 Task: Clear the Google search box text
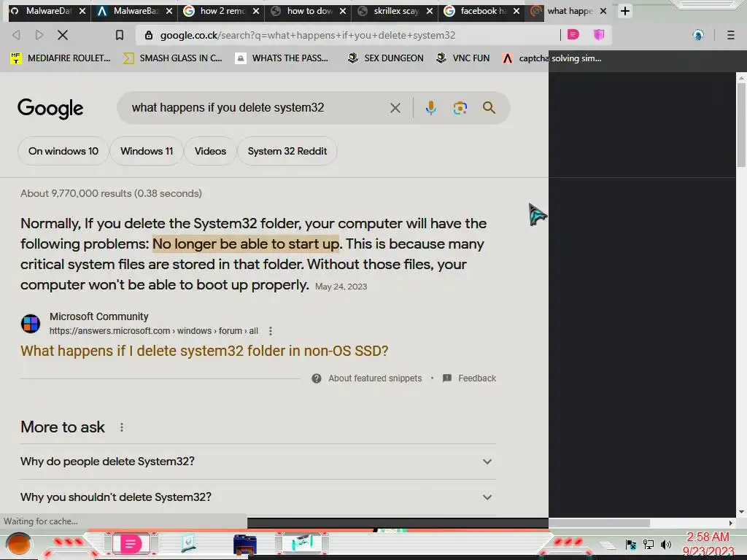395,108
